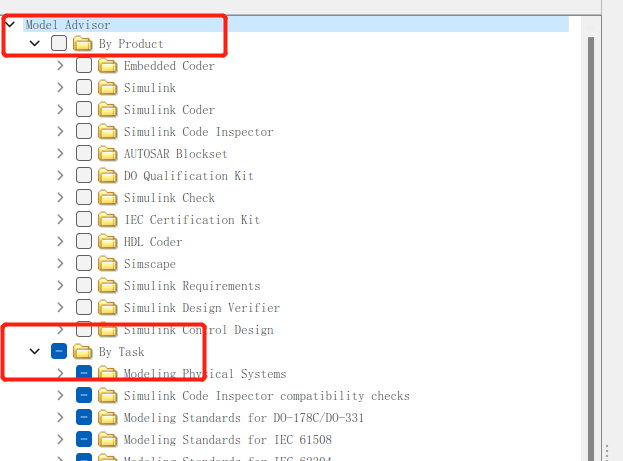Select the Simulink Design Verifier item

tap(202, 308)
